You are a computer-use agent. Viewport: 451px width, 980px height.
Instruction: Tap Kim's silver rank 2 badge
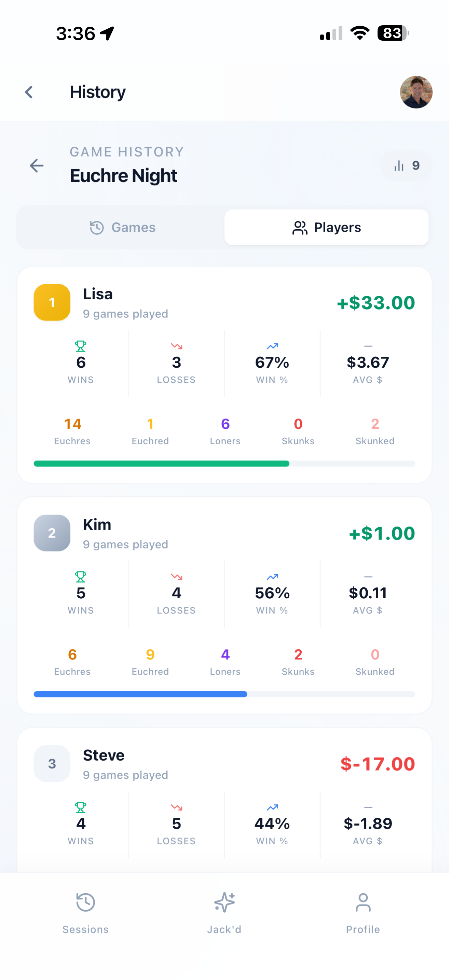pos(52,535)
